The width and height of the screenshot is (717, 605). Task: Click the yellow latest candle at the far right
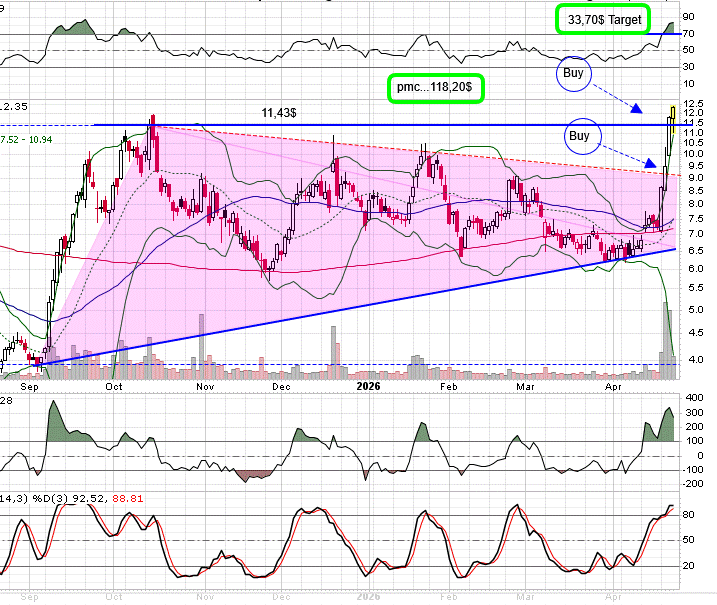(x=673, y=118)
